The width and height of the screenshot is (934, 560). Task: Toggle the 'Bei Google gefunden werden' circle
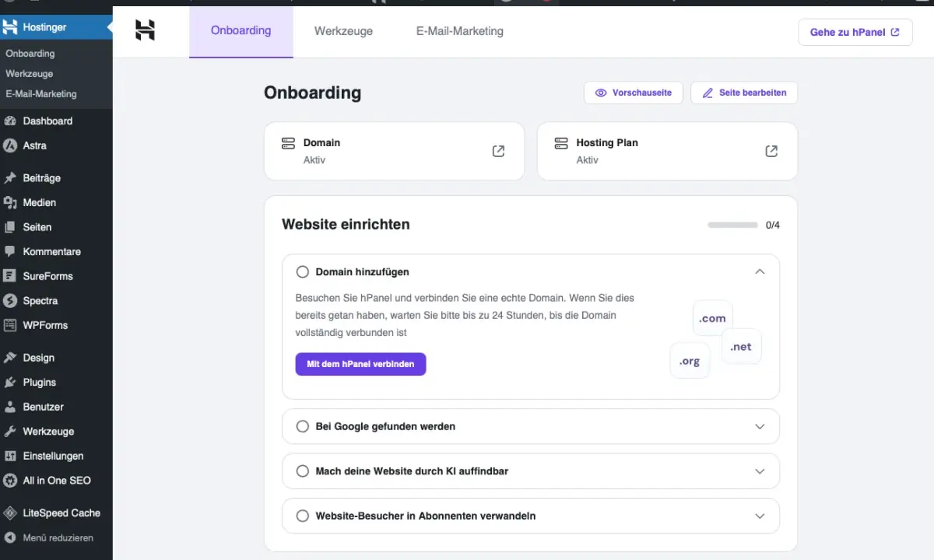click(x=303, y=426)
